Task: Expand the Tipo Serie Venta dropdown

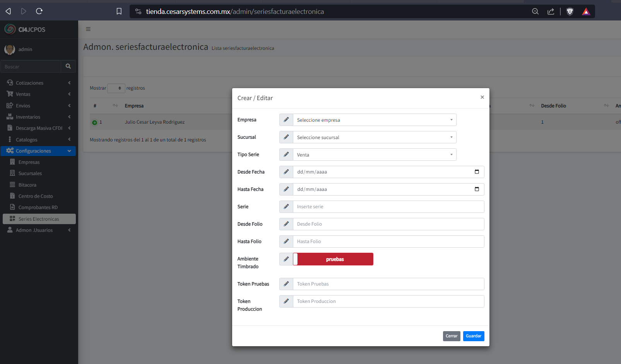Action: 374,155
